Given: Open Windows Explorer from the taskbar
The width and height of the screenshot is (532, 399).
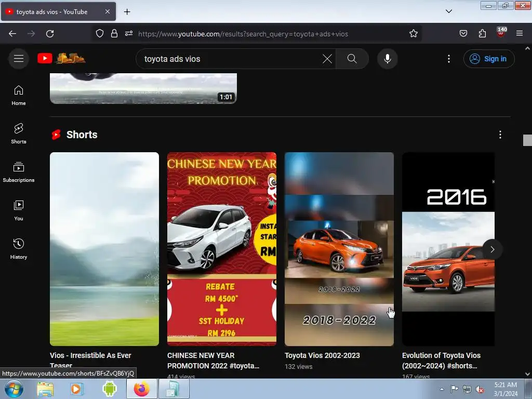Looking at the screenshot, I should tap(45, 389).
